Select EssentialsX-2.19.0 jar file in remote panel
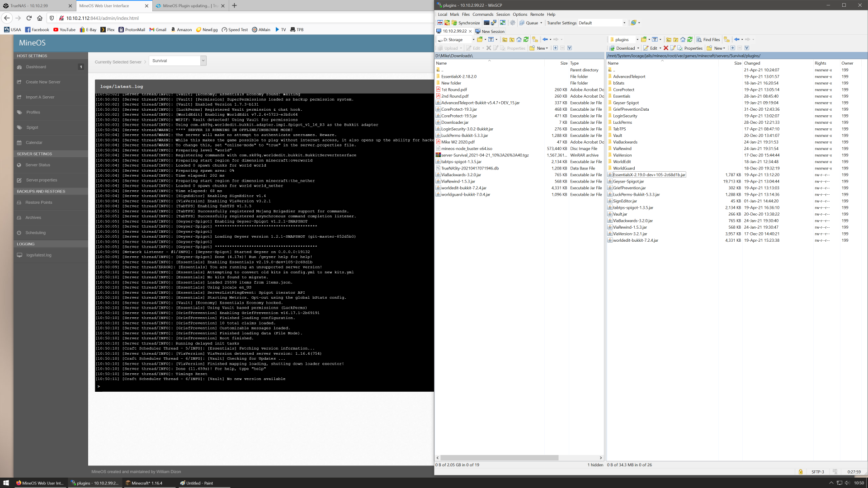 649,175
